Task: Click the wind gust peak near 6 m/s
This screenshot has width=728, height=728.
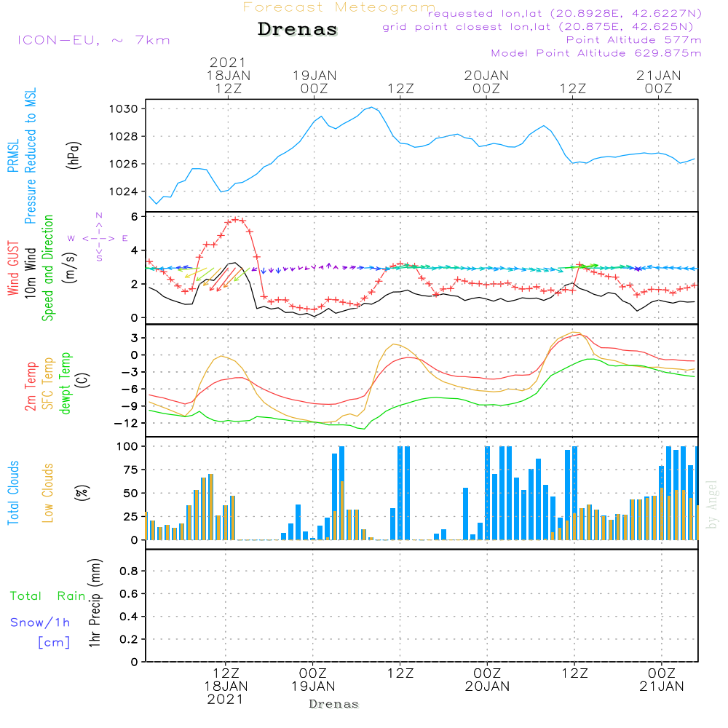Action: 235,219
